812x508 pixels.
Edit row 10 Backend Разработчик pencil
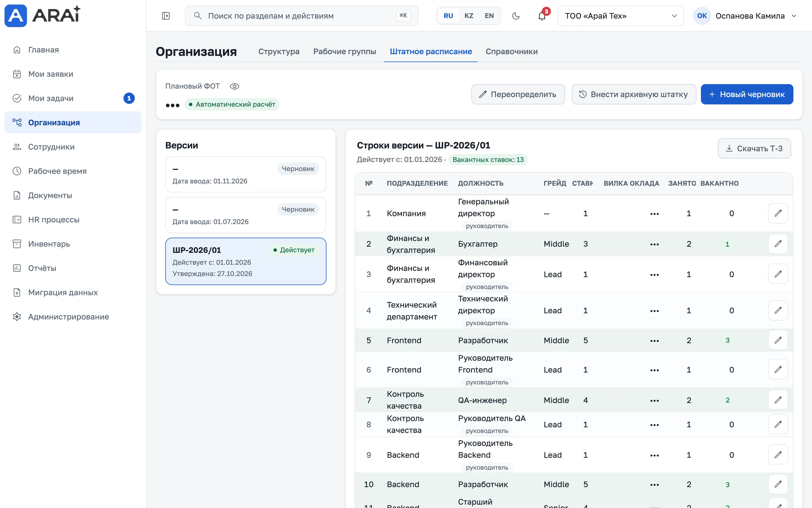(x=778, y=484)
